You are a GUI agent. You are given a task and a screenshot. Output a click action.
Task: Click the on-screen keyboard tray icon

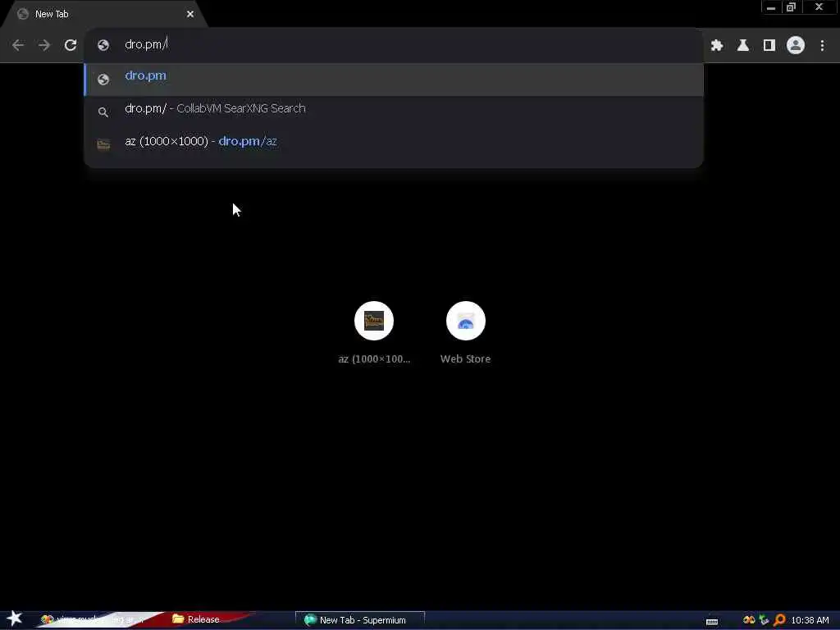[x=712, y=621]
